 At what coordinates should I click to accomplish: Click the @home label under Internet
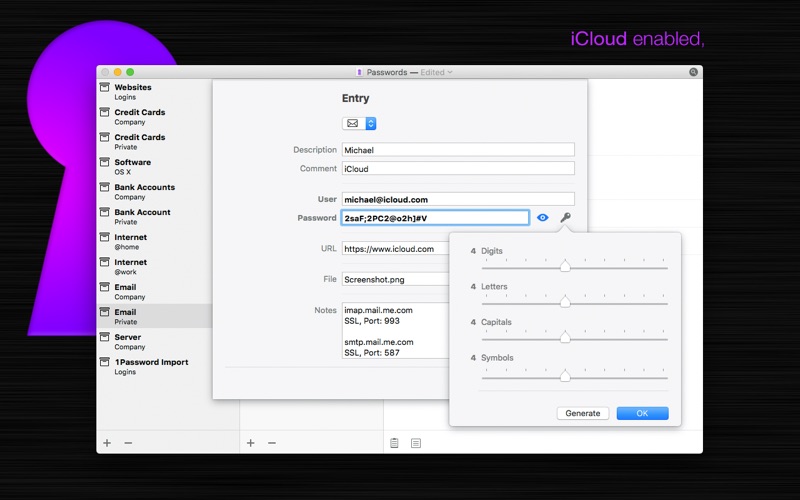pyautogui.click(x=127, y=247)
